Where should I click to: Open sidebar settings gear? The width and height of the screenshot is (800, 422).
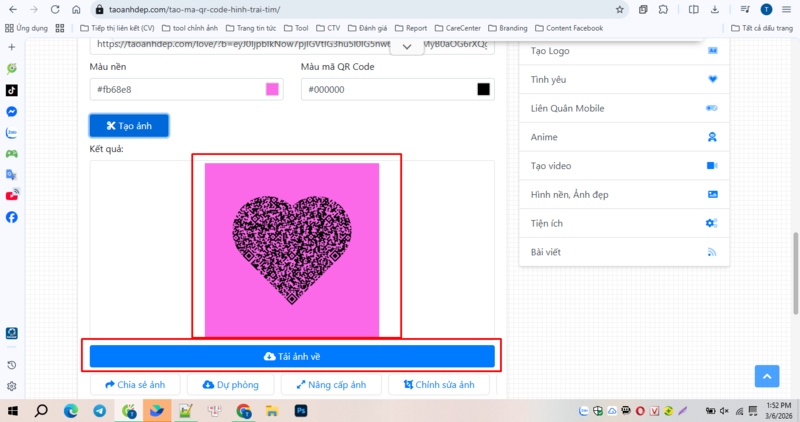coord(12,386)
